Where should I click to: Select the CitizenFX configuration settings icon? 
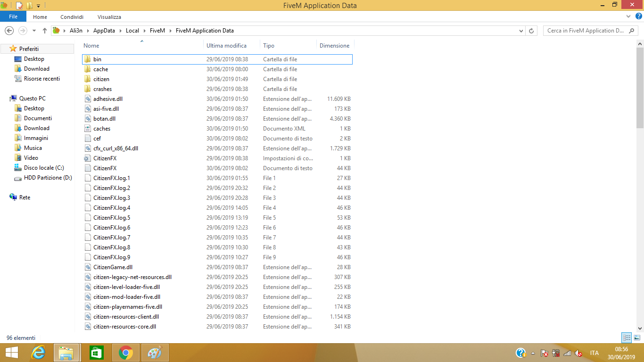(88, 158)
